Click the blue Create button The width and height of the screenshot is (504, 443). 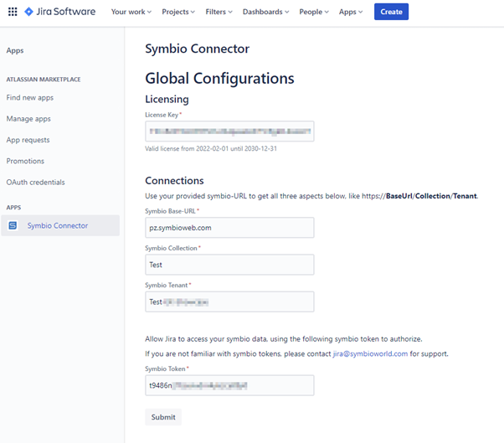(391, 12)
